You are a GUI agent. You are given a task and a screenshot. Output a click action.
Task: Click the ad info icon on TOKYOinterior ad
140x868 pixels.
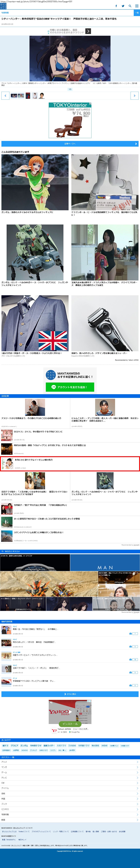[x=90, y=104]
